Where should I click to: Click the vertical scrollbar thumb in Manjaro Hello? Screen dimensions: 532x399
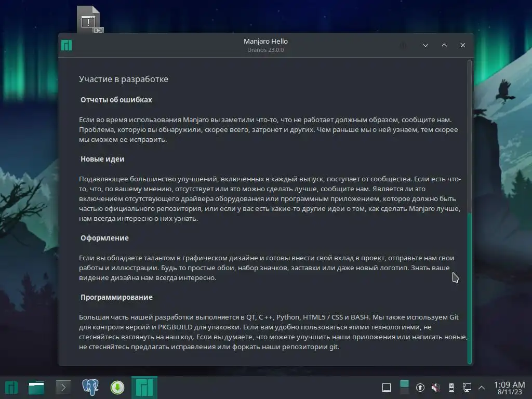pos(470,288)
